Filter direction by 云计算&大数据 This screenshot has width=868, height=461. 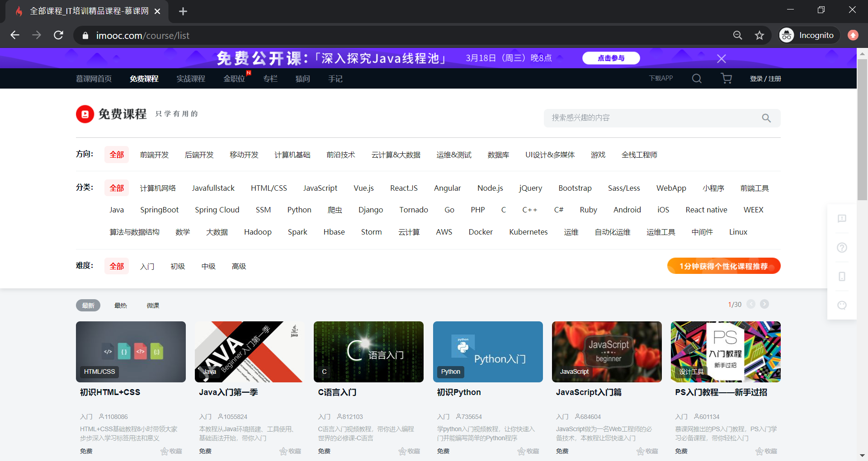(396, 155)
